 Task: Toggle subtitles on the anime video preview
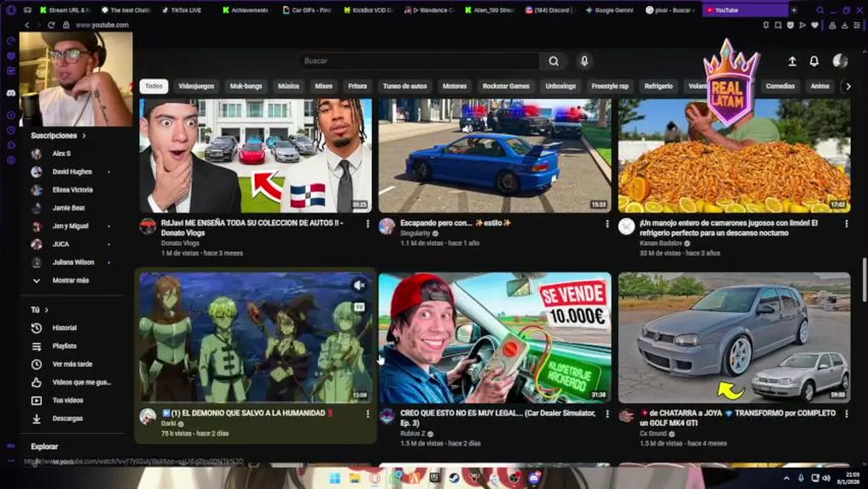pyautogui.click(x=359, y=307)
